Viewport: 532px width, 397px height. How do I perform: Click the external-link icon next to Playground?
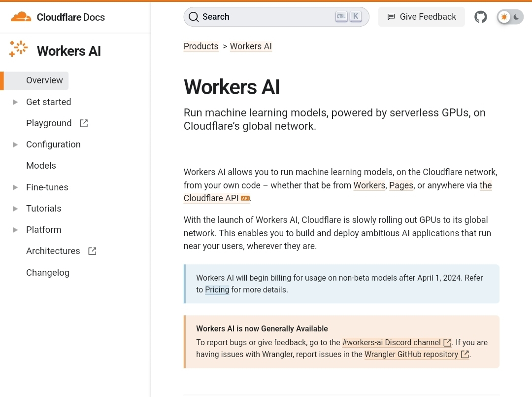point(84,123)
